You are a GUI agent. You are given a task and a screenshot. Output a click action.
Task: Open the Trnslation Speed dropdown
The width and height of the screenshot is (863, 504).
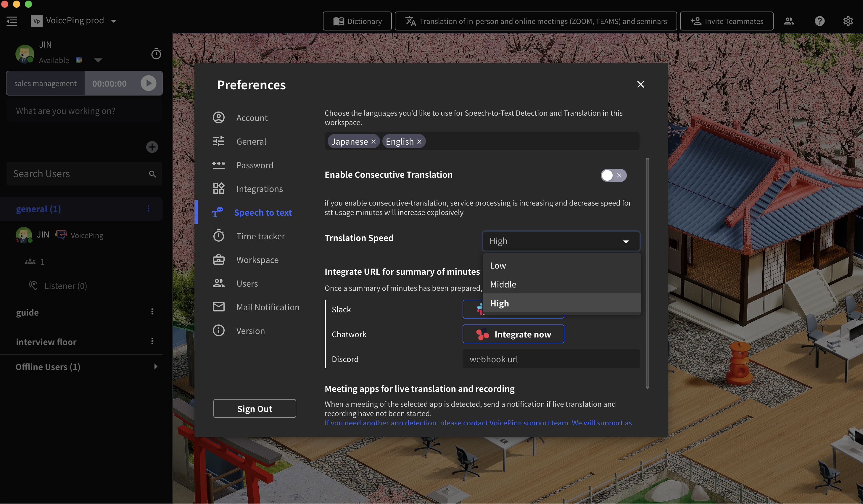coord(561,241)
